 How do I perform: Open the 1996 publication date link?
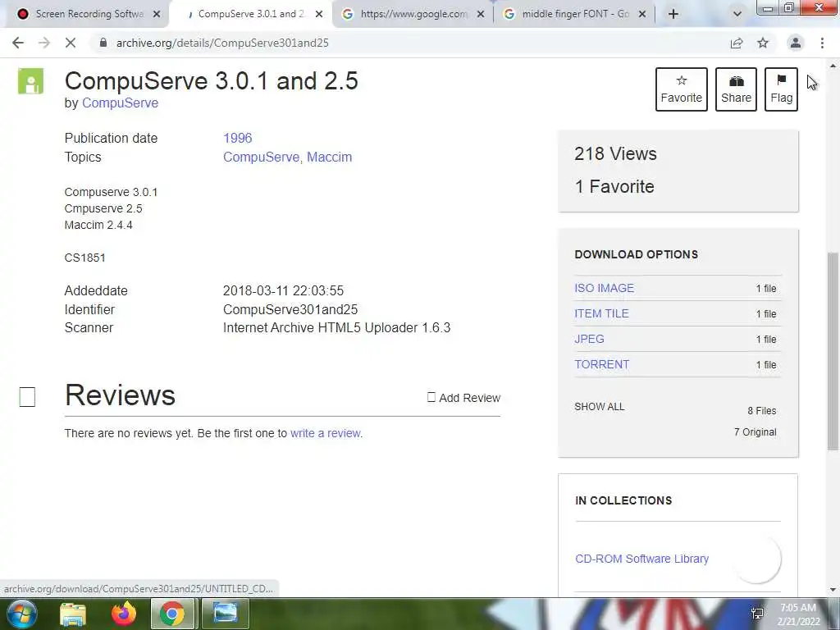point(237,138)
